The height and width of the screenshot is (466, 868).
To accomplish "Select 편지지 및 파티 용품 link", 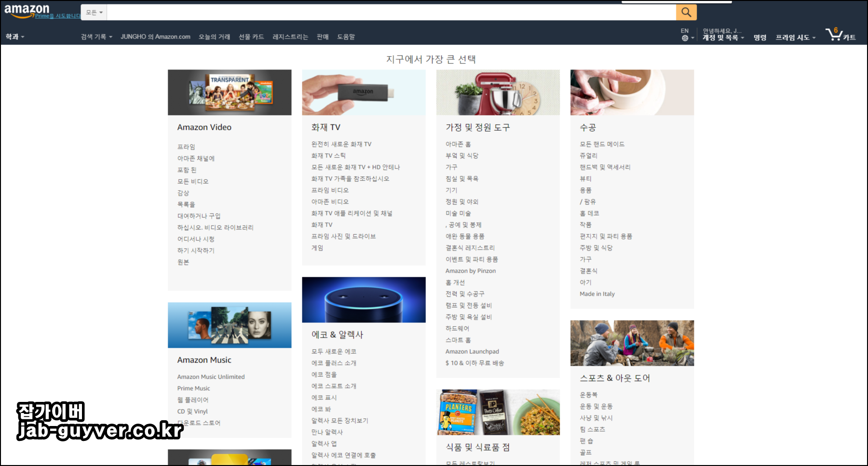I will [x=606, y=236].
